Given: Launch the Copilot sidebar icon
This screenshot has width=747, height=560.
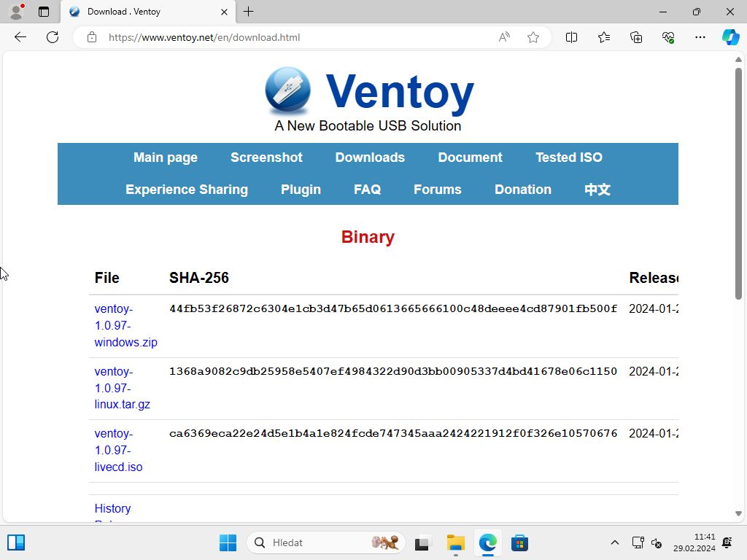Looking at the screenshot, I should pyautogui.click(x=730, y=37).
